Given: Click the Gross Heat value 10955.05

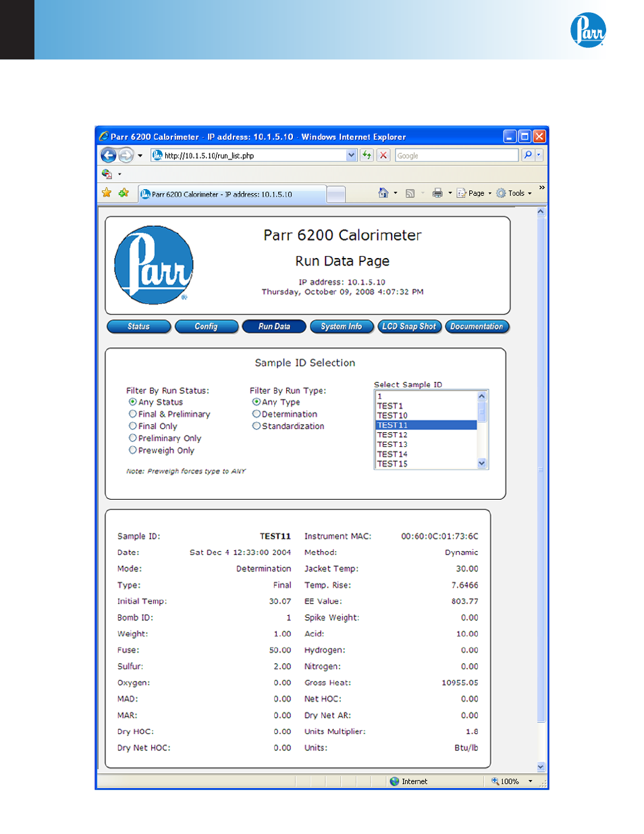Looking at the screenshot, I should click(460, 683).
